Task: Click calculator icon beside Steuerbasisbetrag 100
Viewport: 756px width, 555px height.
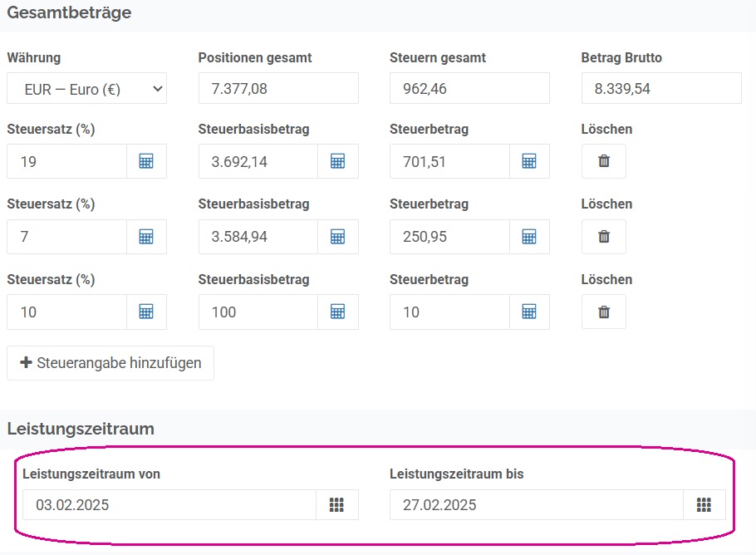Action: pos(337,312)
